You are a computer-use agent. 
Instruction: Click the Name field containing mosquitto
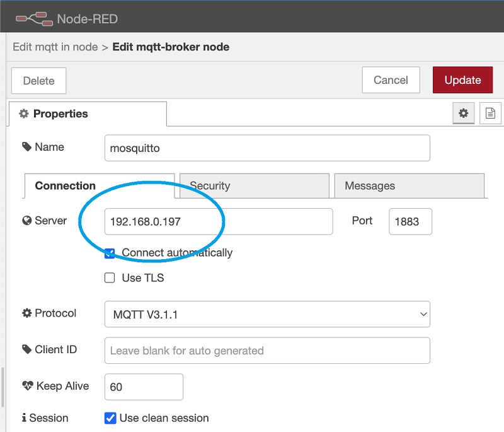coord(267,148)
